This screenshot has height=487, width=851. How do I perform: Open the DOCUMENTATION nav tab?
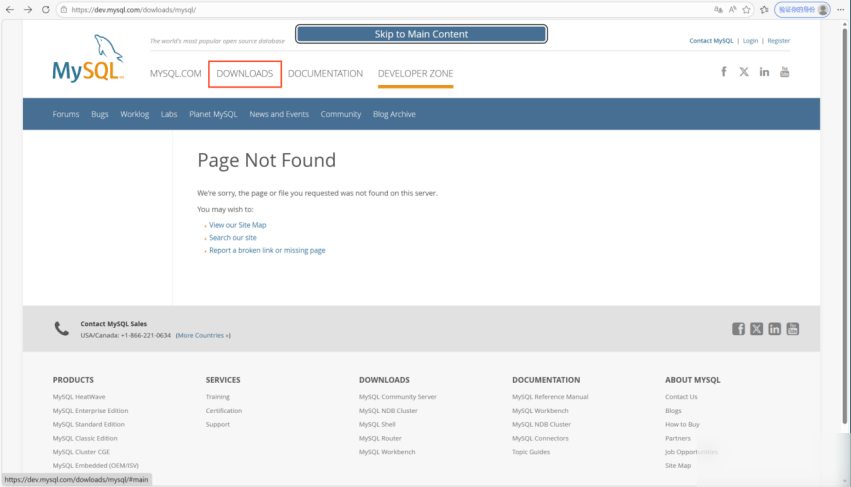(x=325, y=73)
